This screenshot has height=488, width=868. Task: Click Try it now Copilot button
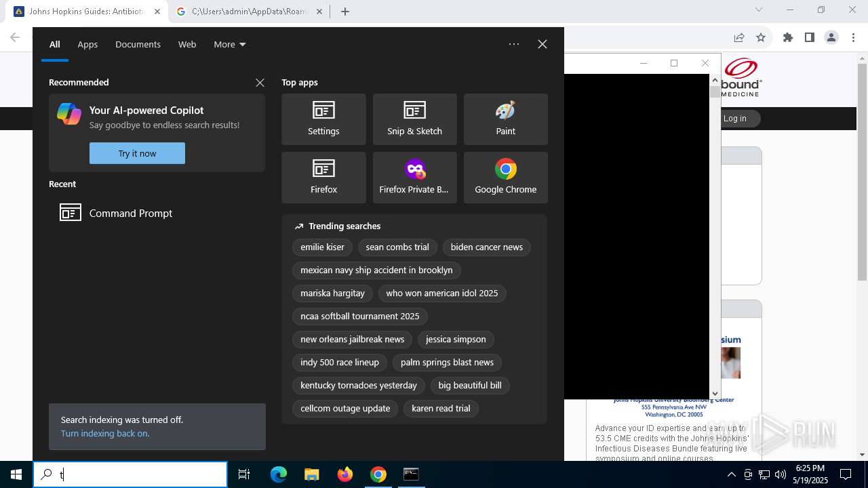pyautogui.click(x=137, y=153)
